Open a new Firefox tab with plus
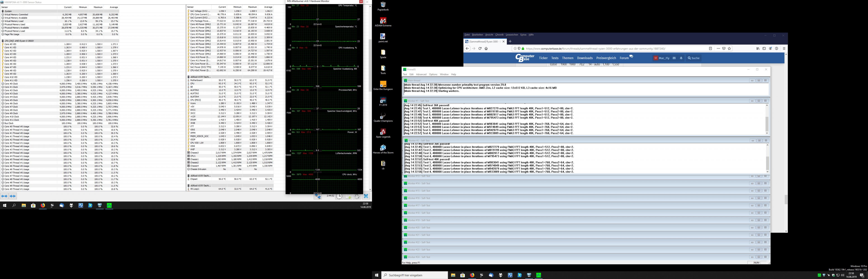 [510, 41]
